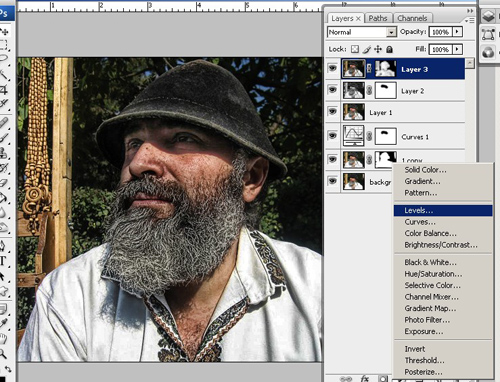Click the link layers icon
This screenshot has height=382, width=500.
coord(346,379)
